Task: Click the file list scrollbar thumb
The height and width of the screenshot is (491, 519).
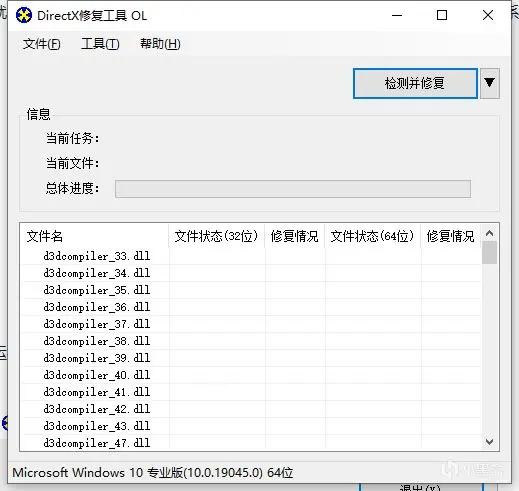Action: click(489, 253)
